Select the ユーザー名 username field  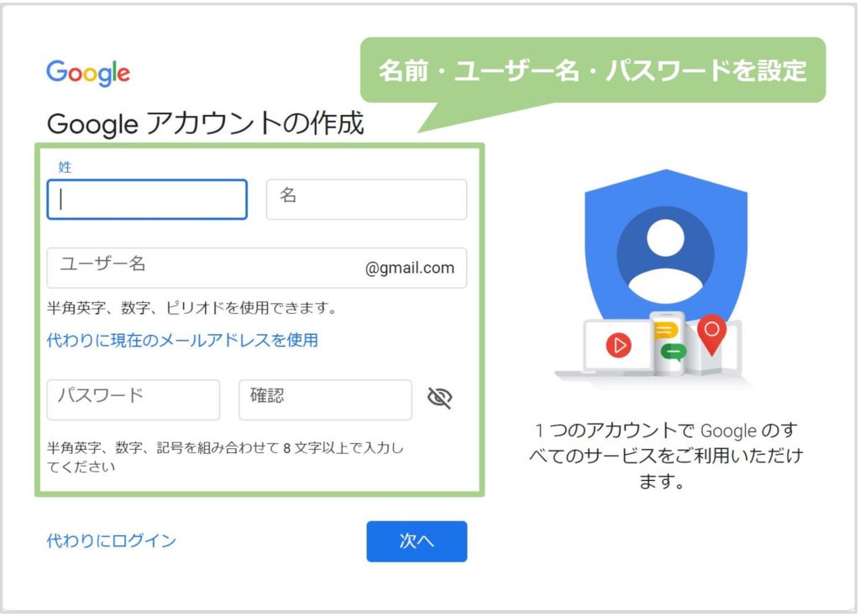(x=257, y=268)
